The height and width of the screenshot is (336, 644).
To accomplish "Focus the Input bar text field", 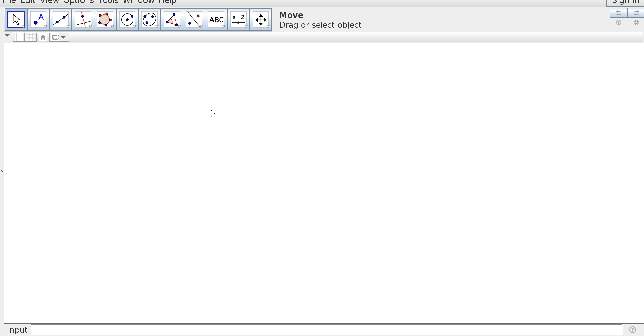I will (x=327, y=330).
